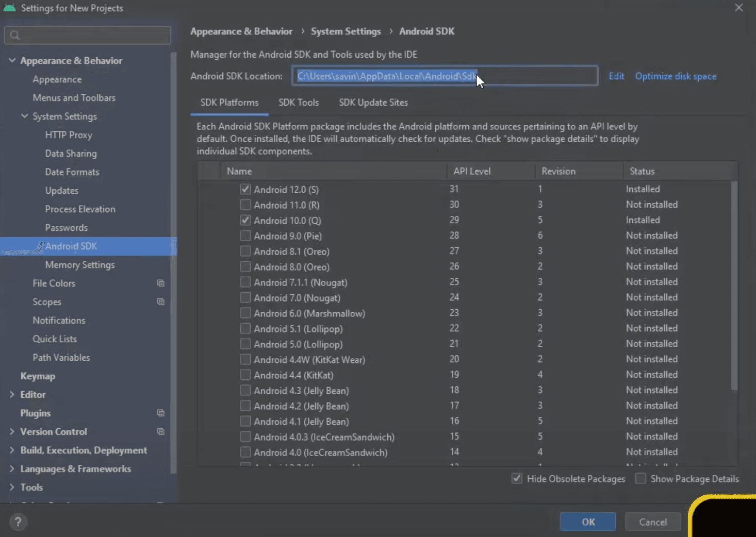Confirm settings with the OK button

coord(587,521)
